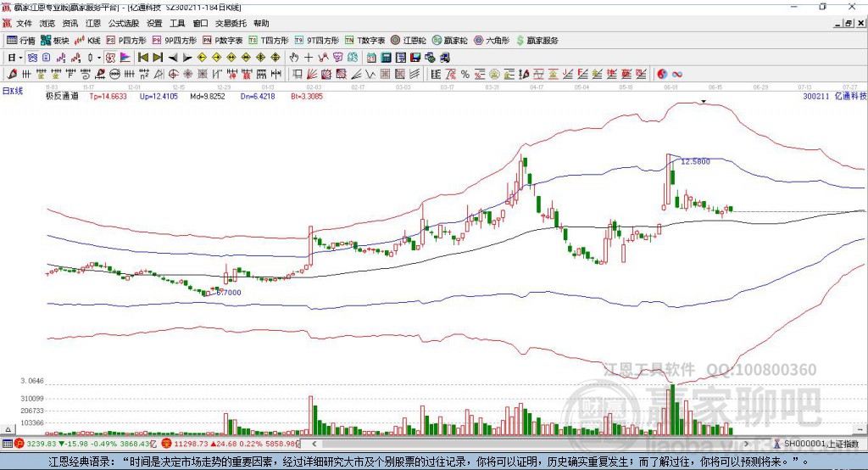Toggle the 权 rights-adjustment icon
This screenshot has height=470, width=868.
[110, 58]
